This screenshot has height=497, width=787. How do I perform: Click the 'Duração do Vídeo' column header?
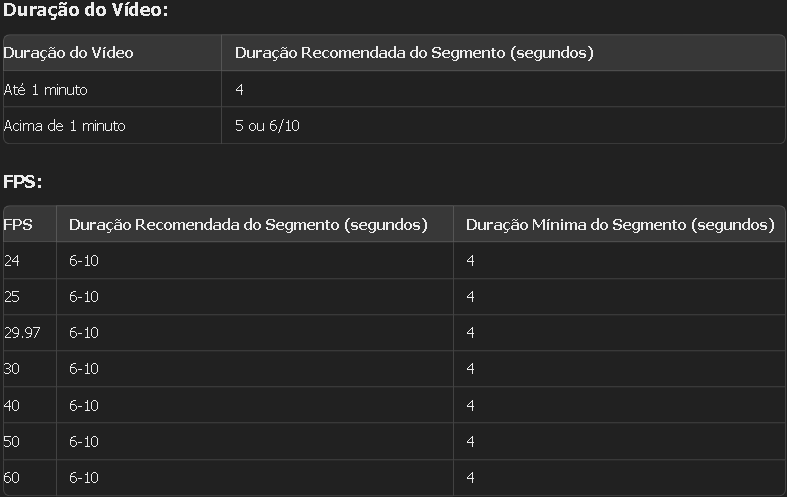click(69, 53)
